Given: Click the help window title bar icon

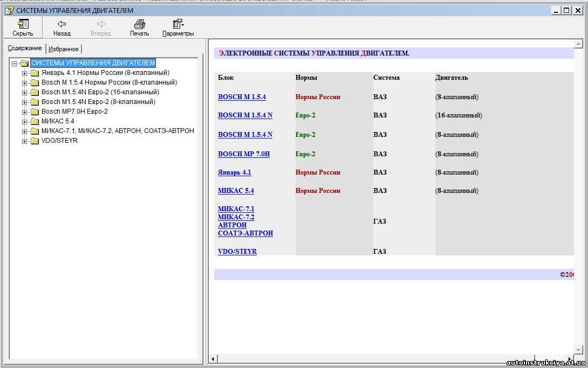Looking at the screenshot, I should coord(9,10).
